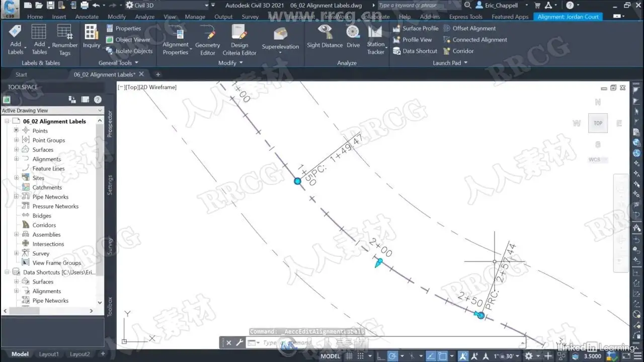Go to the Start file tab
The width and height of the screenshot is (644, 362).
[x=21, y=74]
